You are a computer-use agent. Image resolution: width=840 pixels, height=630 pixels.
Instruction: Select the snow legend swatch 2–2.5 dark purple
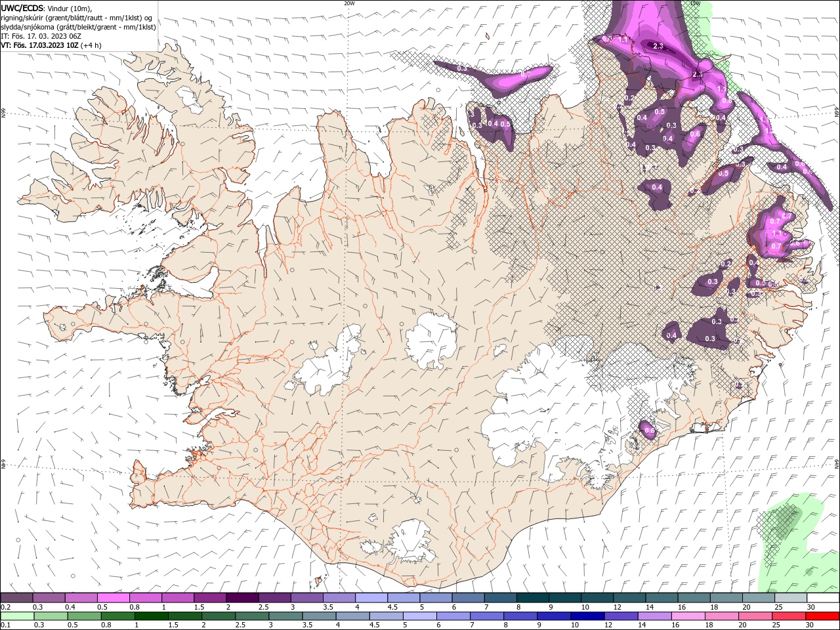(x=242, y=598)
